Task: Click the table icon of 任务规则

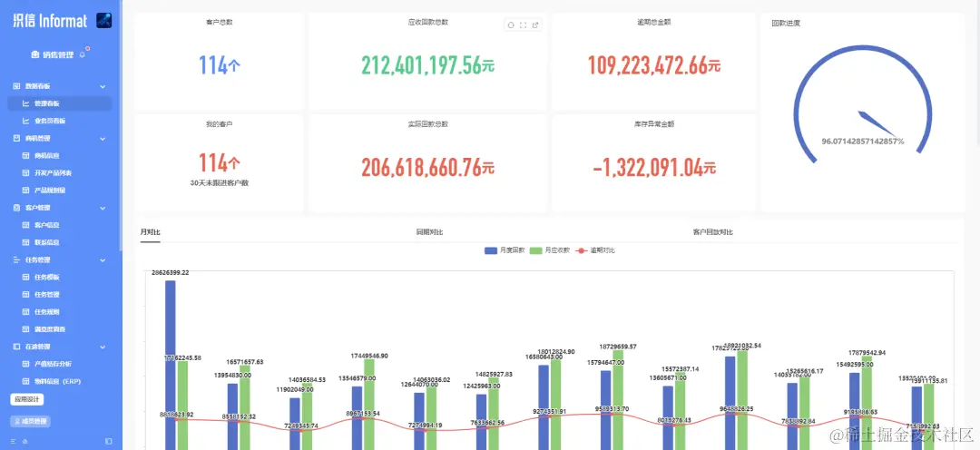Action: (x=26, y=311)
